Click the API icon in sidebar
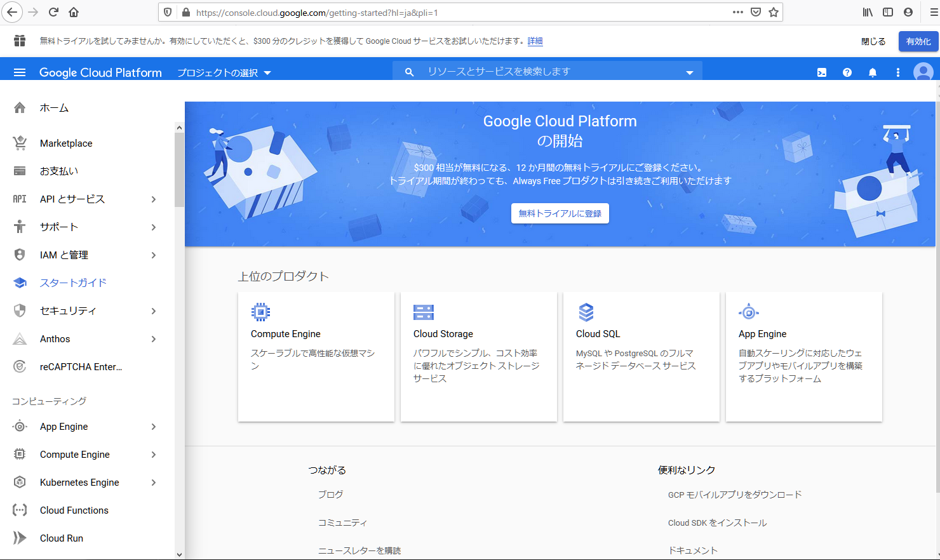940x560 pixels. [x=20, y=199]
